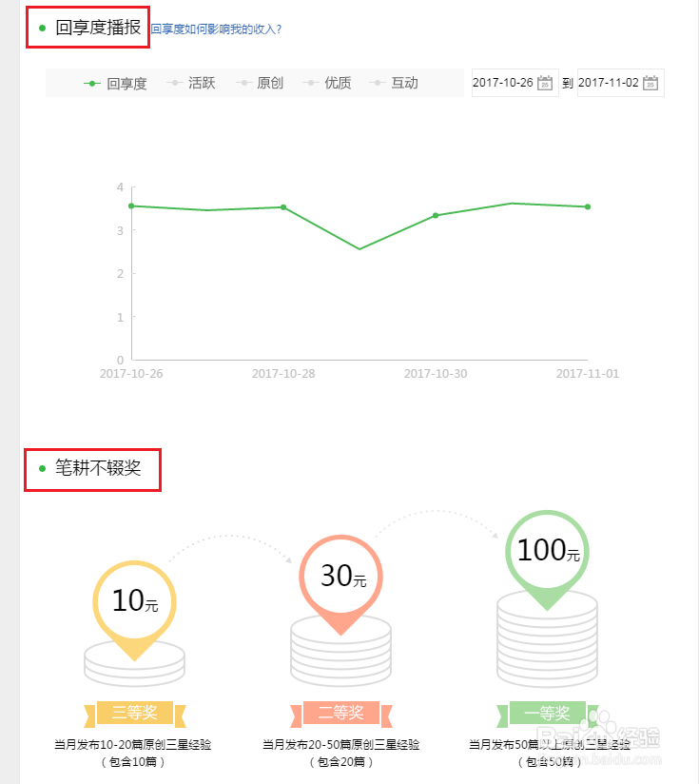Click the chart data point at 2017-10-26

(x=132, y=206)
